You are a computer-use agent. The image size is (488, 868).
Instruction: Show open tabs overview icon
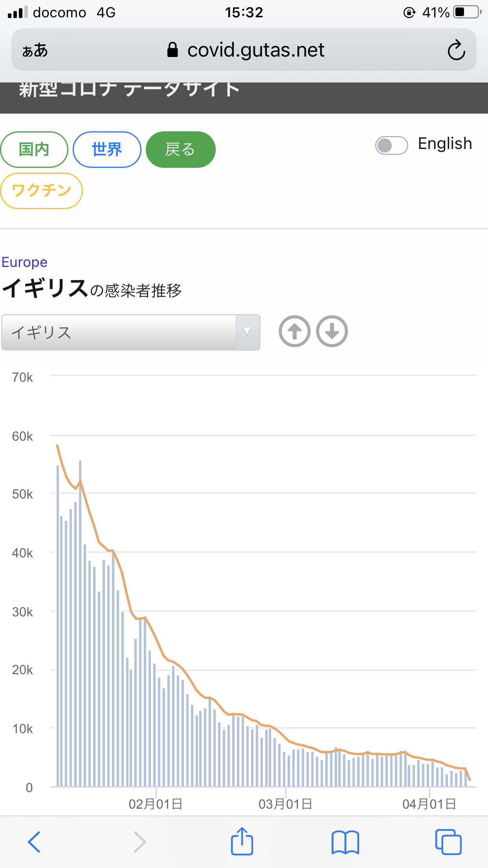click(448, 842)
